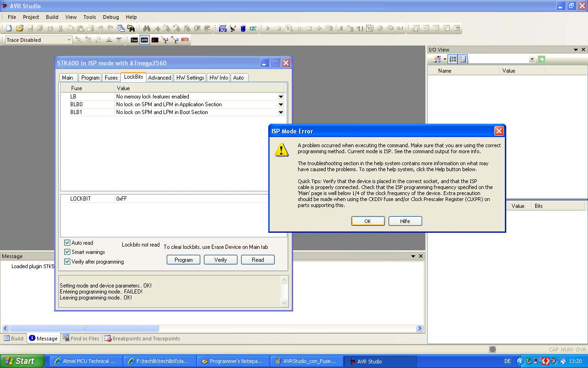The image size is (588, 368).
Task: Click the Verify button on LockBits tab
Action: pyautogui.click(x=221, y=260)
